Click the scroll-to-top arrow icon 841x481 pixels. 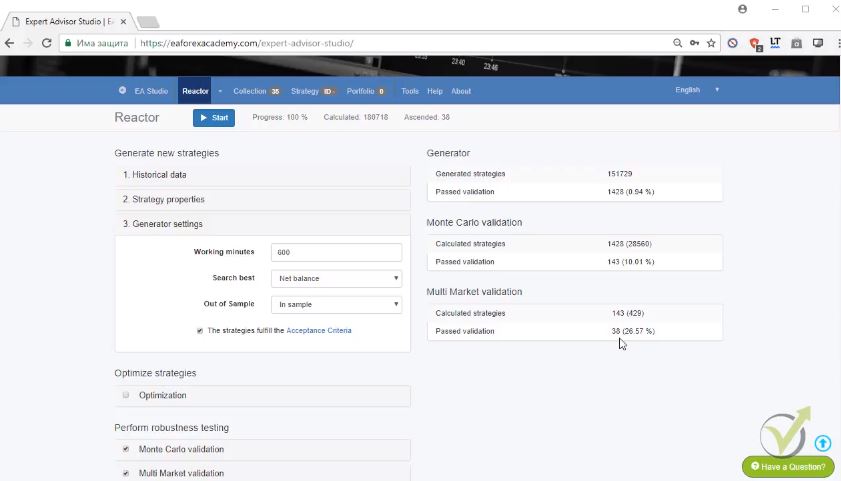(822, 443)
